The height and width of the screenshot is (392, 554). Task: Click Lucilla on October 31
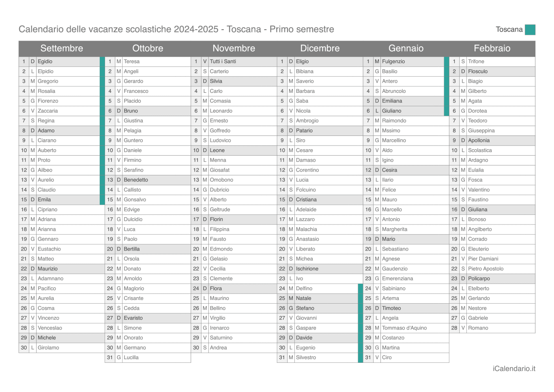click(131, 358)
